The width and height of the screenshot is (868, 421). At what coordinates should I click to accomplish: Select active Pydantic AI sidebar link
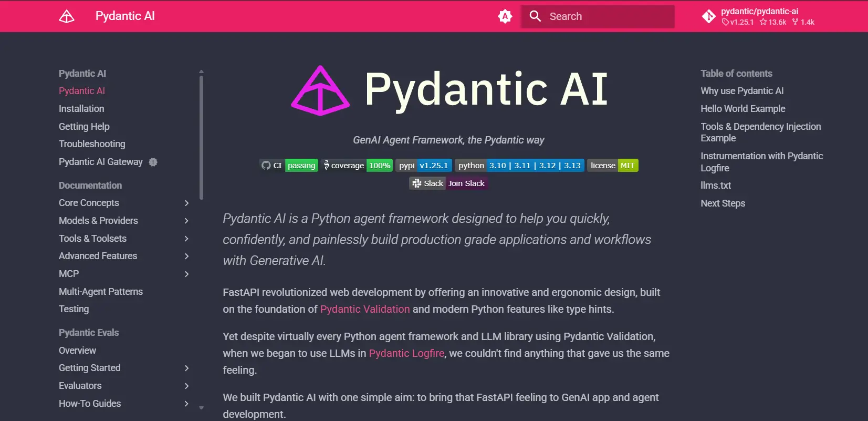coord(82,91)
